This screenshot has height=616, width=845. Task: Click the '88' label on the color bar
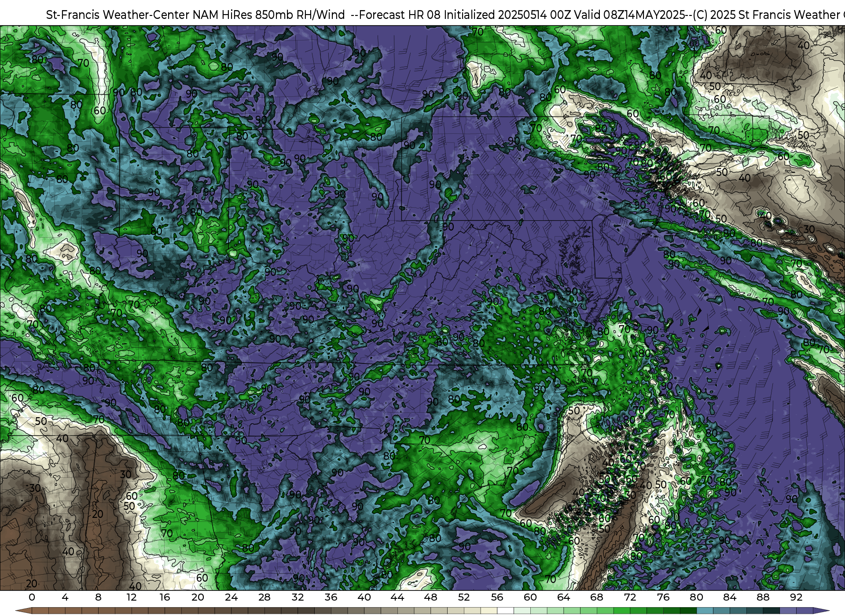pos(763,597)
